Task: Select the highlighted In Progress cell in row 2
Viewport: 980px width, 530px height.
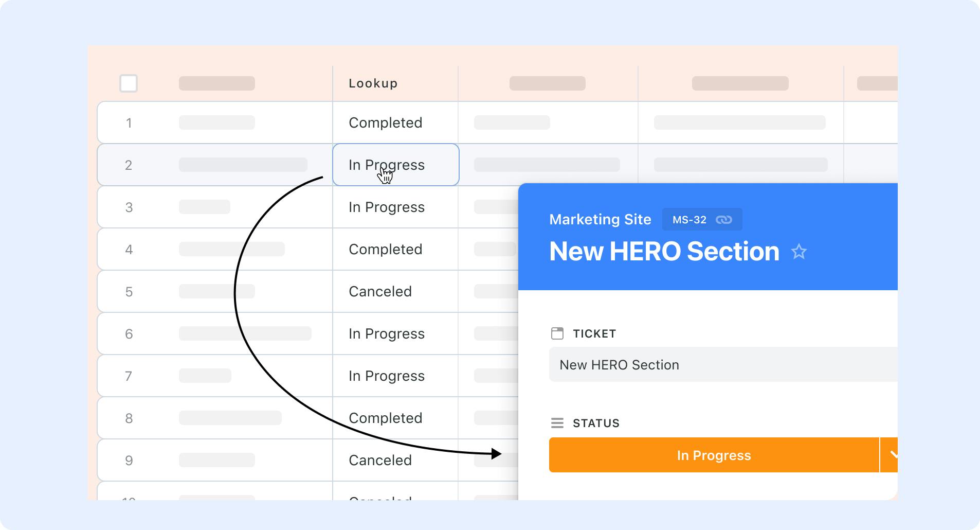Action: coord(395,165)
